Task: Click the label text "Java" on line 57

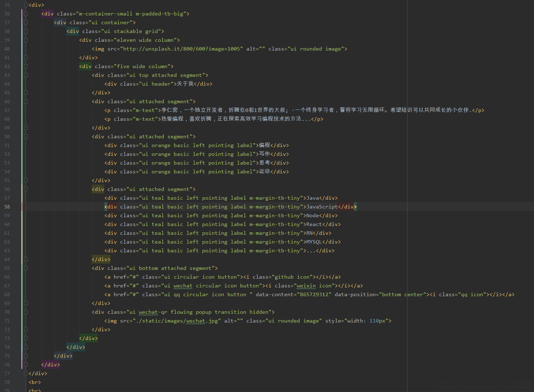Action: (313, 198)
